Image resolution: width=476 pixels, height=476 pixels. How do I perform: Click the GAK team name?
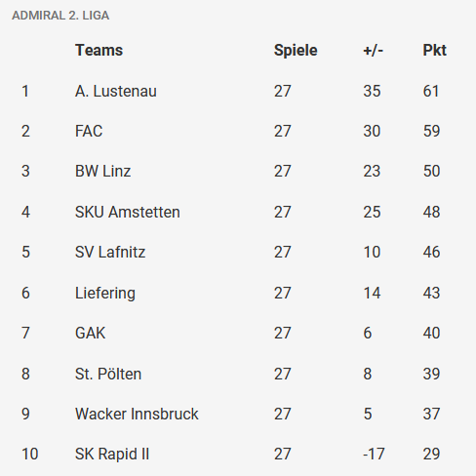tap(90, 334)
